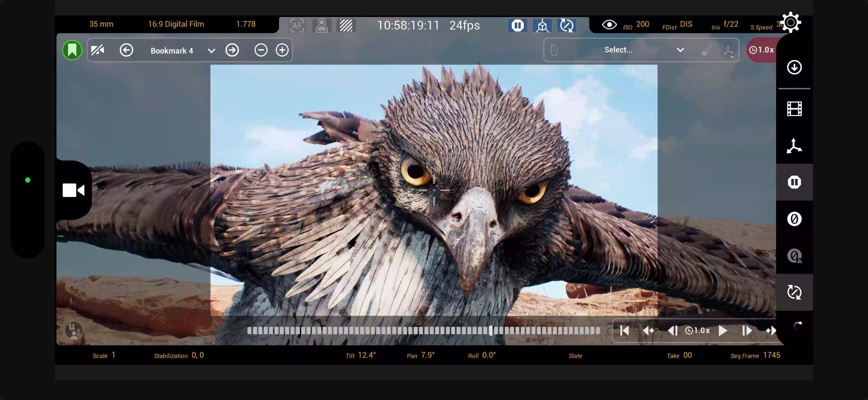Open the Bookmark 4 dropdown
Screen dimensions: 868x400
pos(183,51)
